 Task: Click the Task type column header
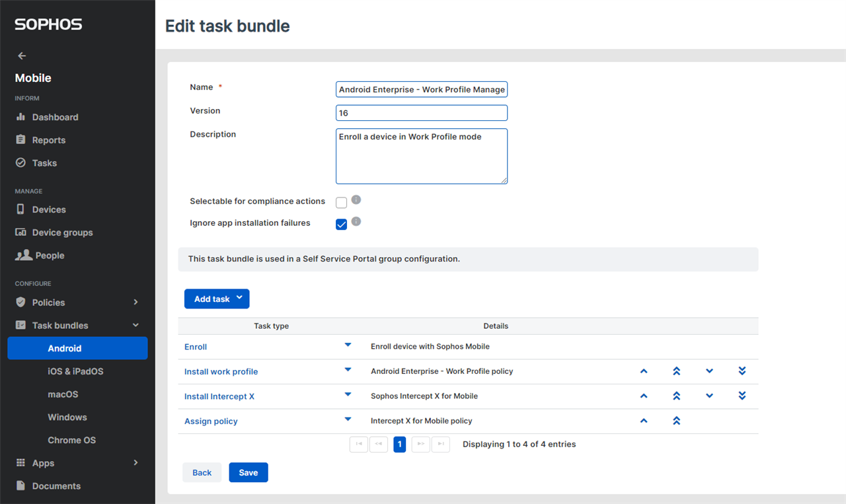click(x=271, y=326)
